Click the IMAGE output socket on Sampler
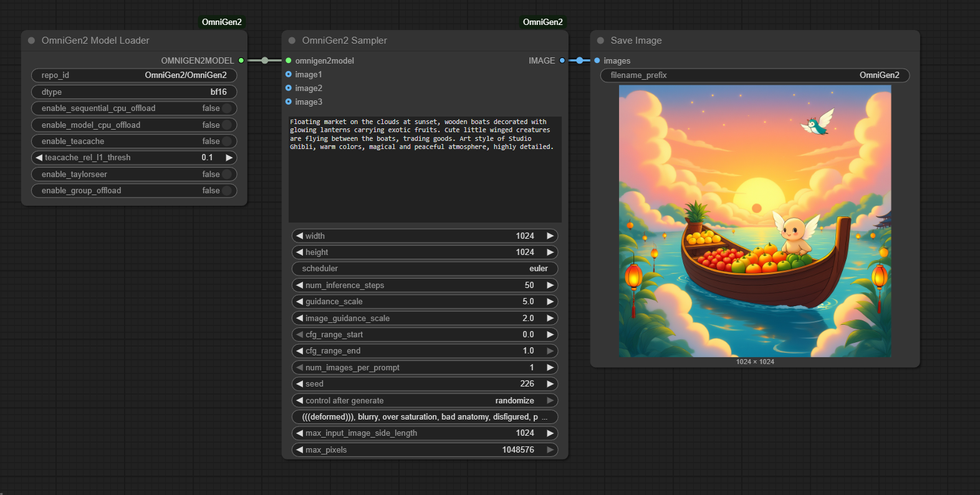Viewport: 980px width, 495px height. 562,60
